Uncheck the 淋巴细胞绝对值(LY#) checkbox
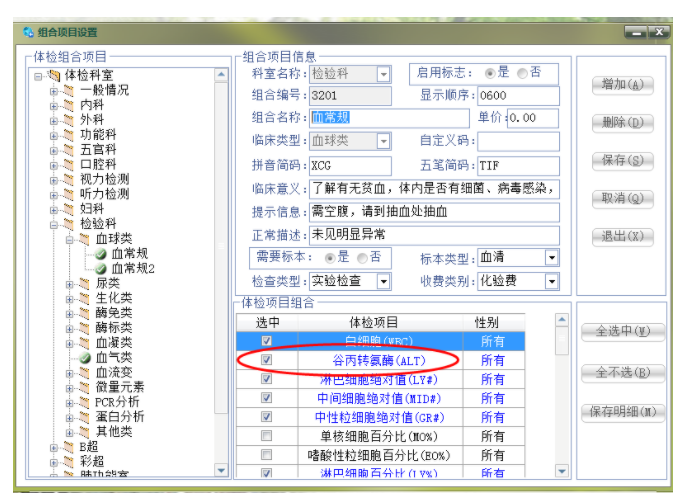The image size is (681, 502). pyautogui.click(x=267, y=379)
